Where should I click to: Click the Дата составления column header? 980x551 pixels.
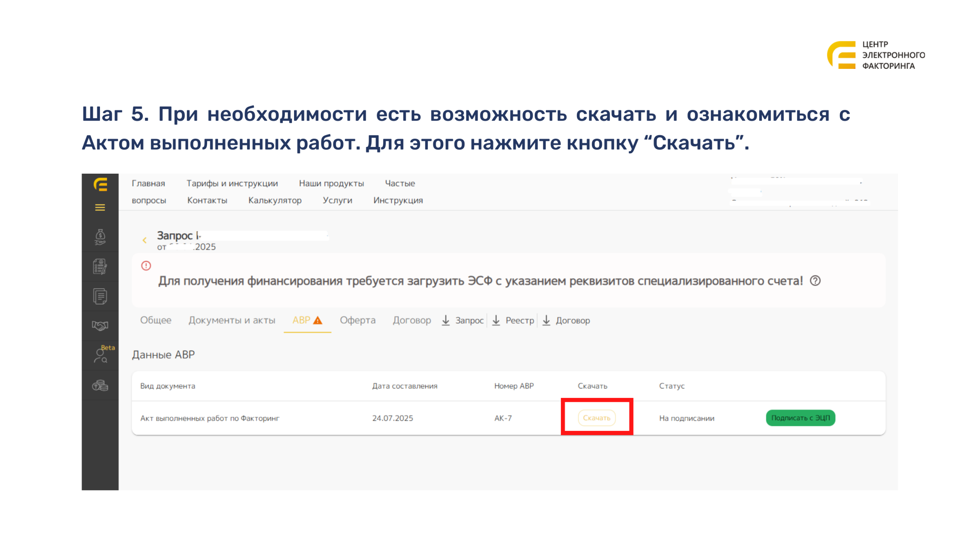[x=405, y=386]
